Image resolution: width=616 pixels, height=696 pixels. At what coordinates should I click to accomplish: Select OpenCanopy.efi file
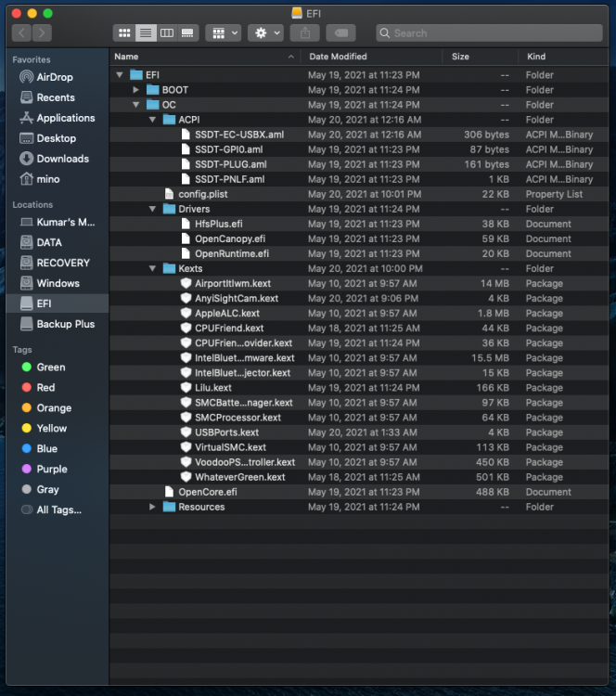[359, 238]
